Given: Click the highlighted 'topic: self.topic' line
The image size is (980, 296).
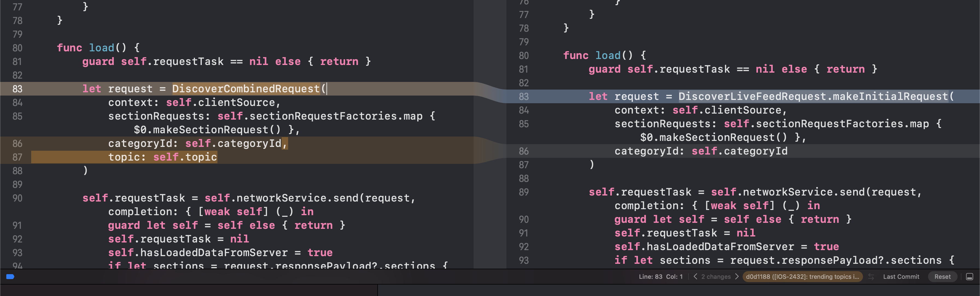Looking at the screenshot, I should [x=162, y=157].
